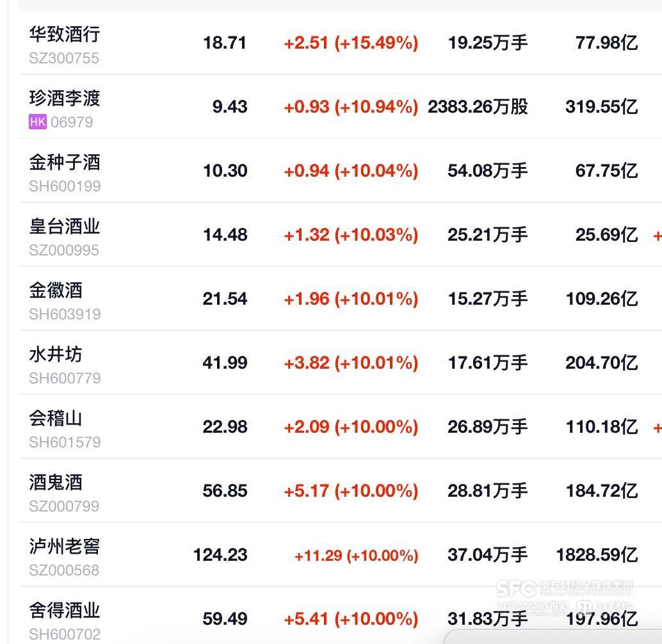Viewport: 662px width, 644px height.
Task: Open 酒鬼酒 stock details
Action: (x=56, y=482)
